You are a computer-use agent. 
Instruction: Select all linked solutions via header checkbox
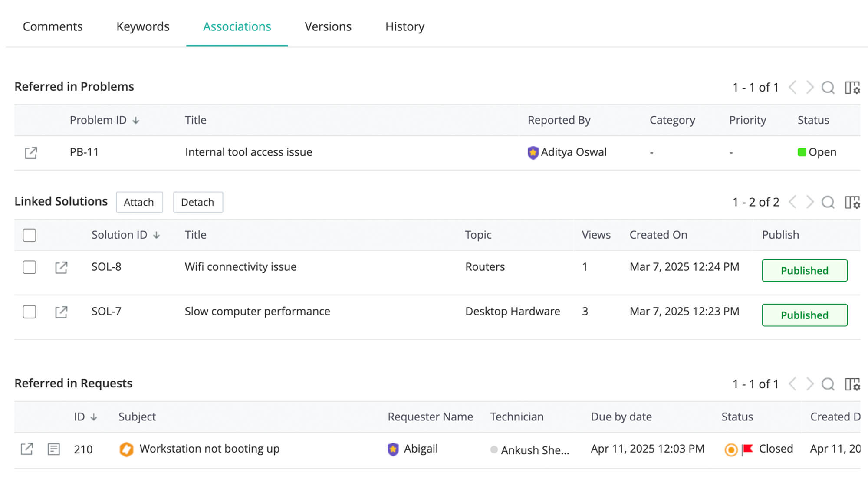coord(30,235)
